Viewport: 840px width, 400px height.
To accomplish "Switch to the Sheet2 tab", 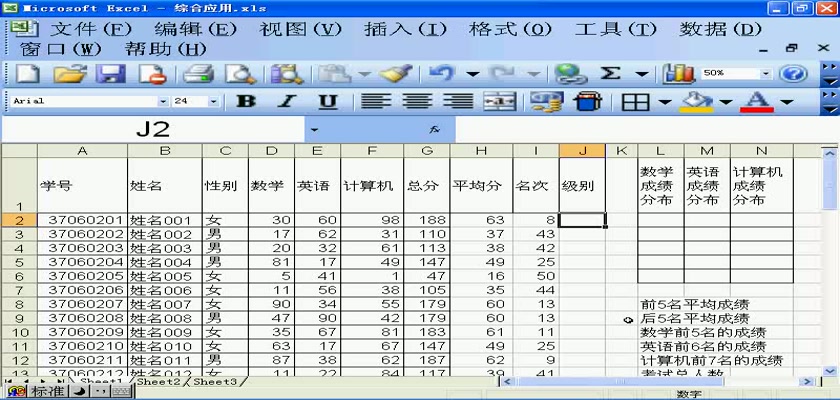I will [160, 382].
